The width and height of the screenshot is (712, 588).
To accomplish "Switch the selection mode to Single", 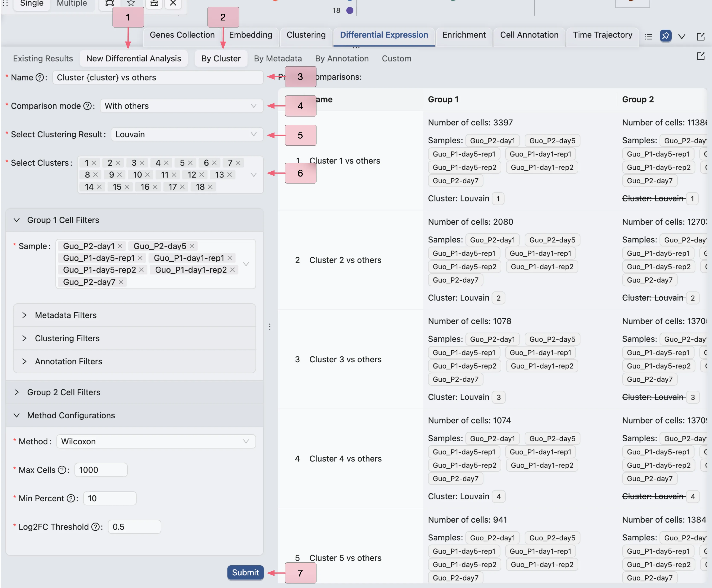I will (x=32, y=3).
